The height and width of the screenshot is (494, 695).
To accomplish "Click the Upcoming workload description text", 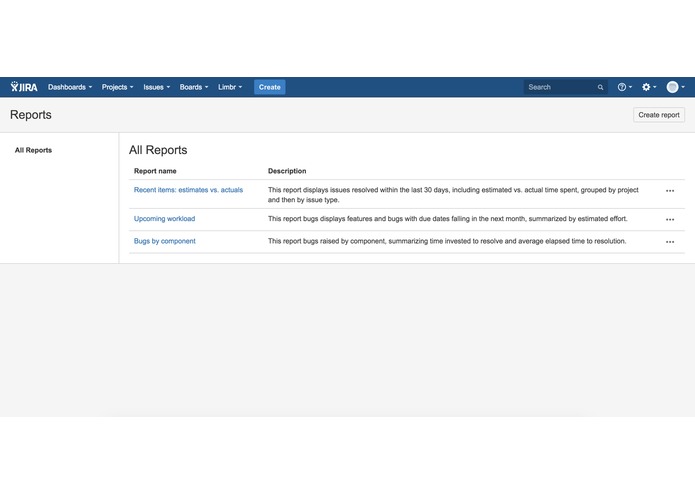I will point(448,218).
